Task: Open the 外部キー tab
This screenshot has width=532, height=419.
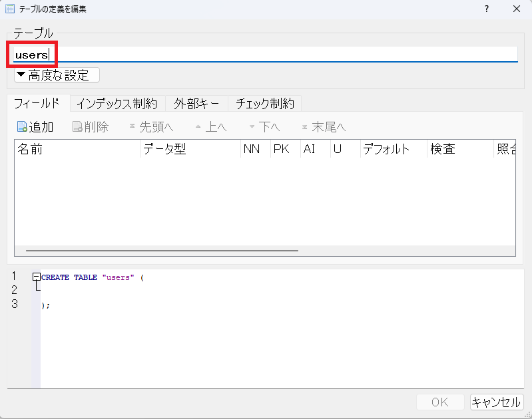Action: point(196,103)
